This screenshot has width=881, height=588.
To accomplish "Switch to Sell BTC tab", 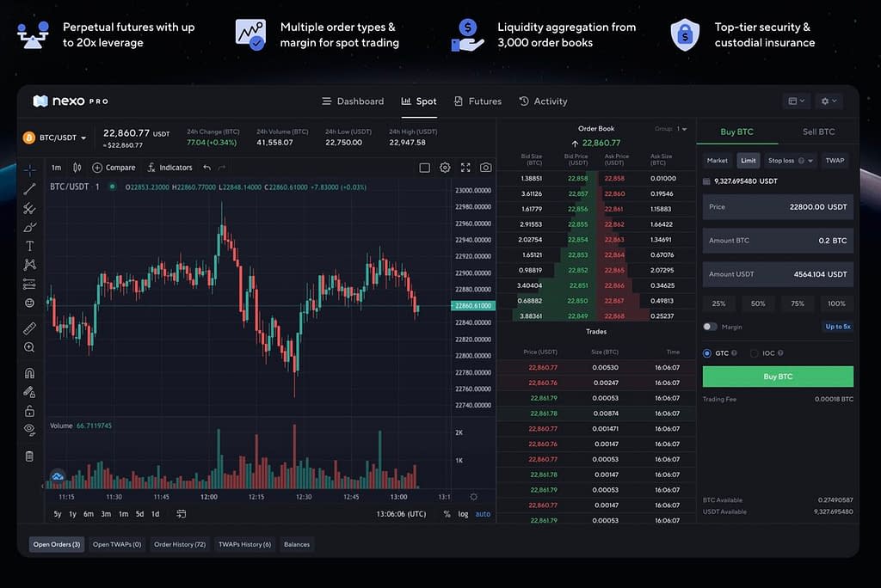I will [819, 132].
